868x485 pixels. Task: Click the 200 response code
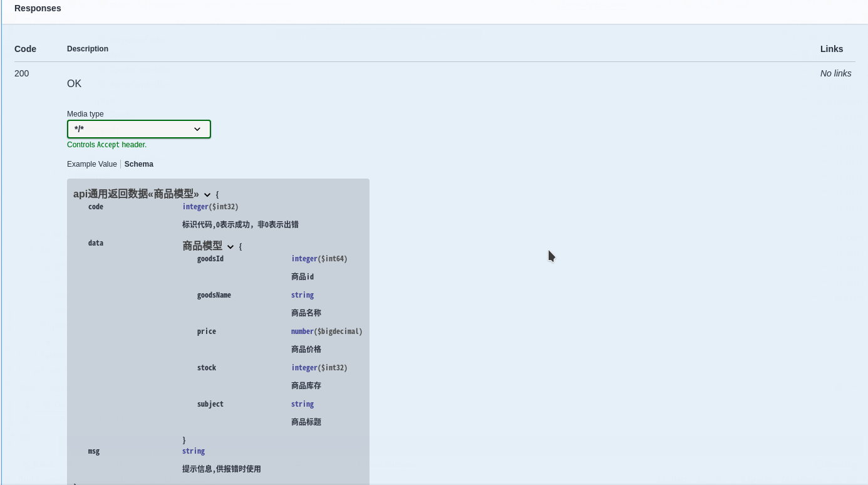point(21,73)
